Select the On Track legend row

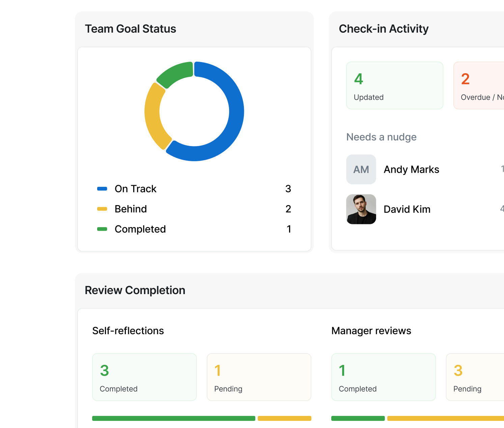[x=194, y=189]
